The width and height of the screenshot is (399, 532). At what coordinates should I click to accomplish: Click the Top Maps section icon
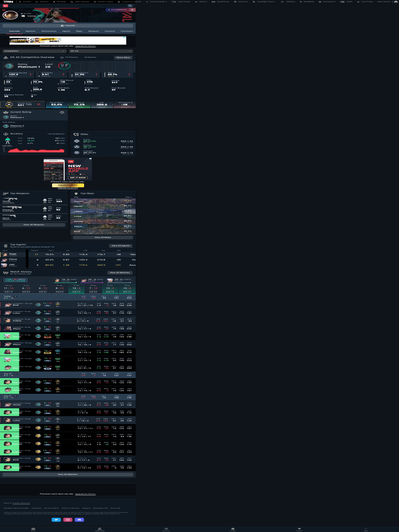coord(76,193)
